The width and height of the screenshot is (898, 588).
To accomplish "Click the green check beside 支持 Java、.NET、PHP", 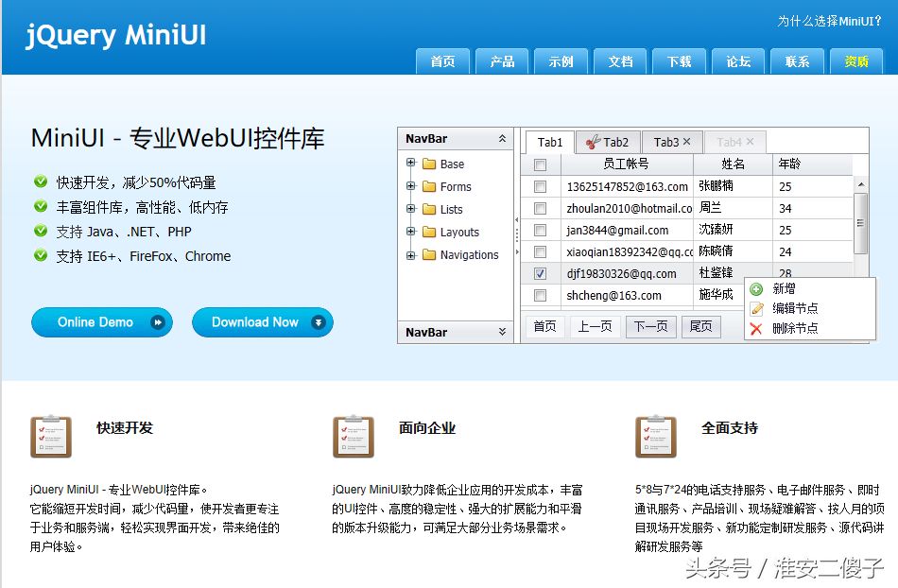I will (x=41, y=230).
